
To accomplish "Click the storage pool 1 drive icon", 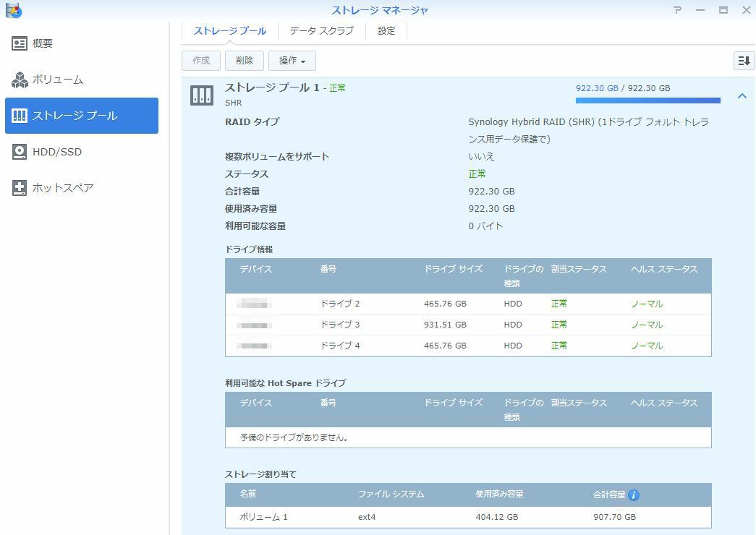I will (x=202, y=95).
